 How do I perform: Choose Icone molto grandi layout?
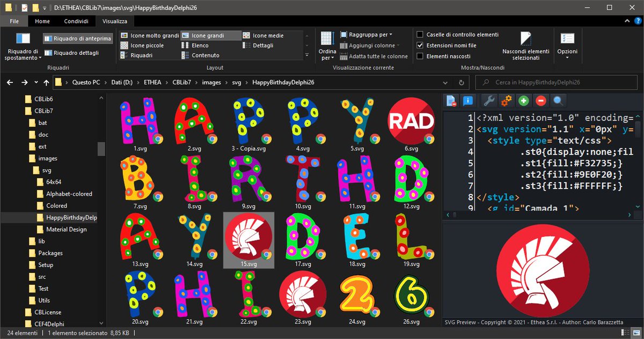pyautogui.click(x=150, y=35)
